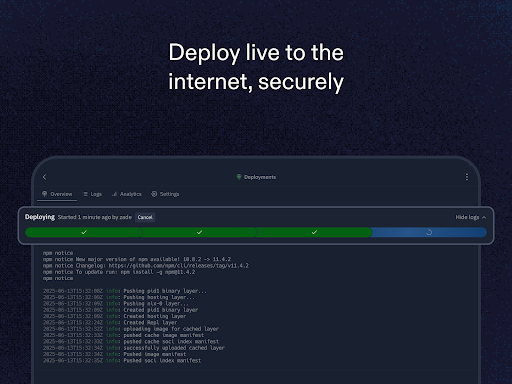Image resolution: width=512 pixels, height=384 pixels.
Task: Cancel the running deployment
Action: pos(145,217)
